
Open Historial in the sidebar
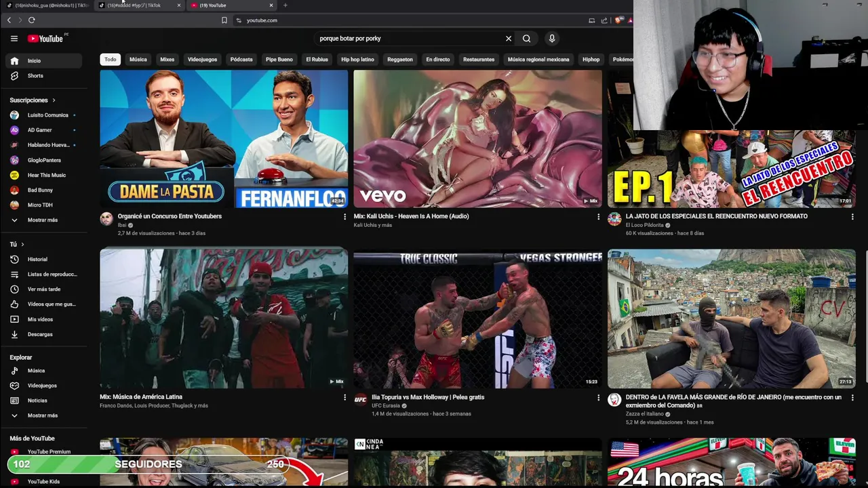pos(43,259)
